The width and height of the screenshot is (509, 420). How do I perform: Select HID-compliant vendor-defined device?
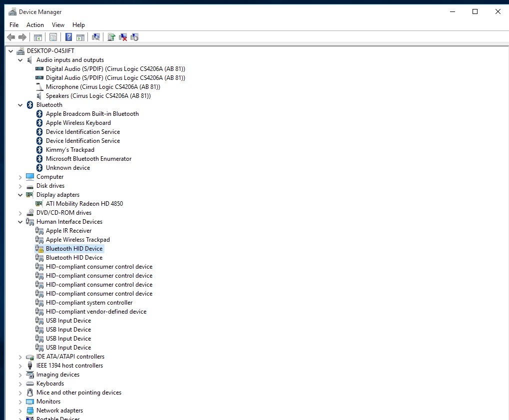96,312
